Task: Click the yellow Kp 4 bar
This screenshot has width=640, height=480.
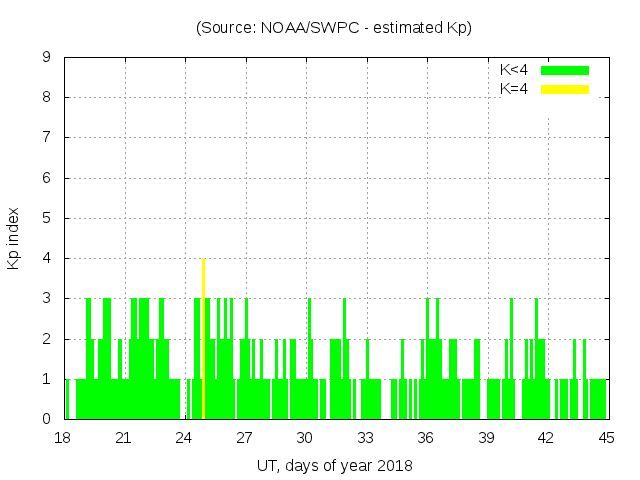Action: click(203, 340)
